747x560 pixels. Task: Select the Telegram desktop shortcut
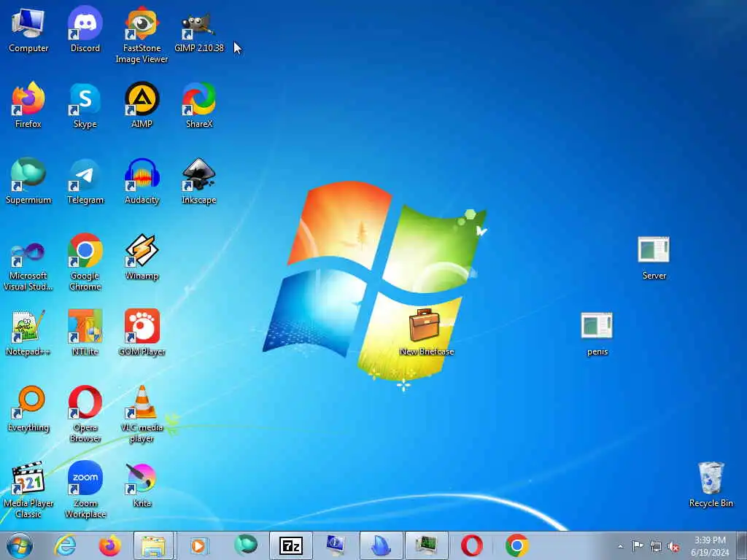click(85, 181)
